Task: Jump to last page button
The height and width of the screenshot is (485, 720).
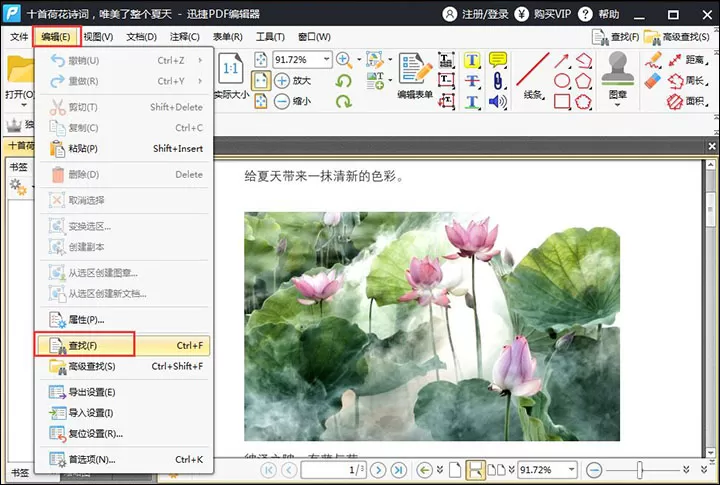Action: [399, 470]
